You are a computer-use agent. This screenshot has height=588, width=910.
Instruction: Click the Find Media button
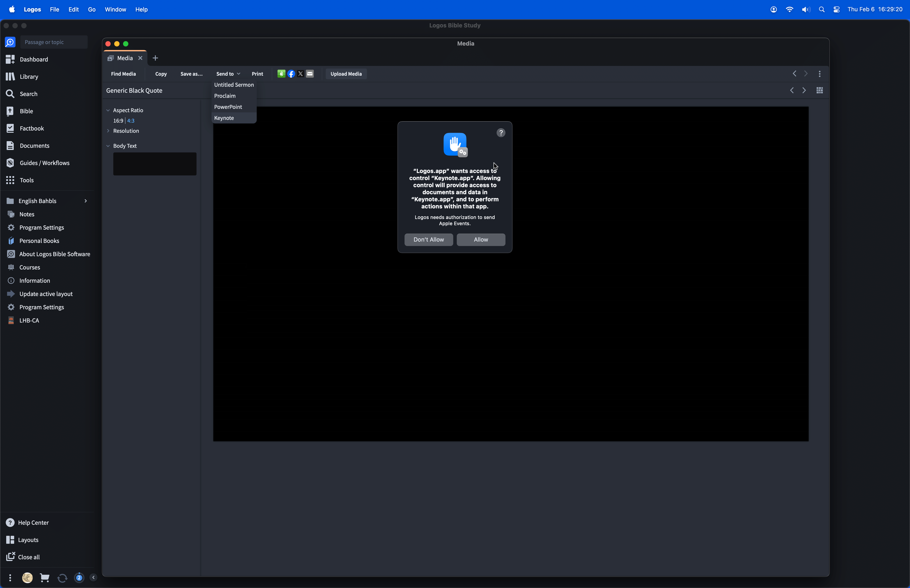[123, 74]
